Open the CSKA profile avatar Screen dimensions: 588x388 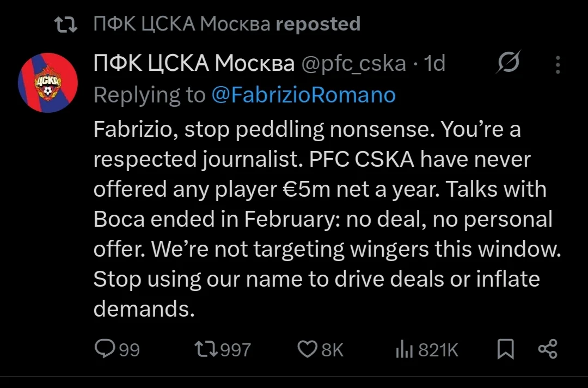pyautogui.click(x=48, y=83)
